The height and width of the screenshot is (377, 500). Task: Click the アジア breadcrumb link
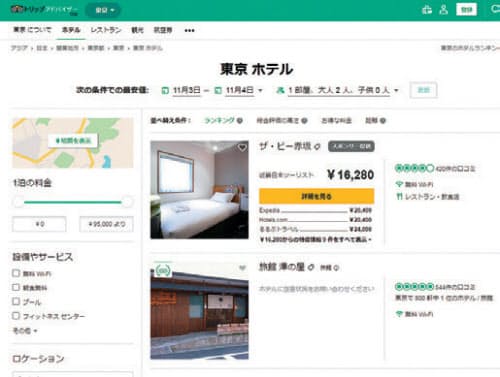19,48
